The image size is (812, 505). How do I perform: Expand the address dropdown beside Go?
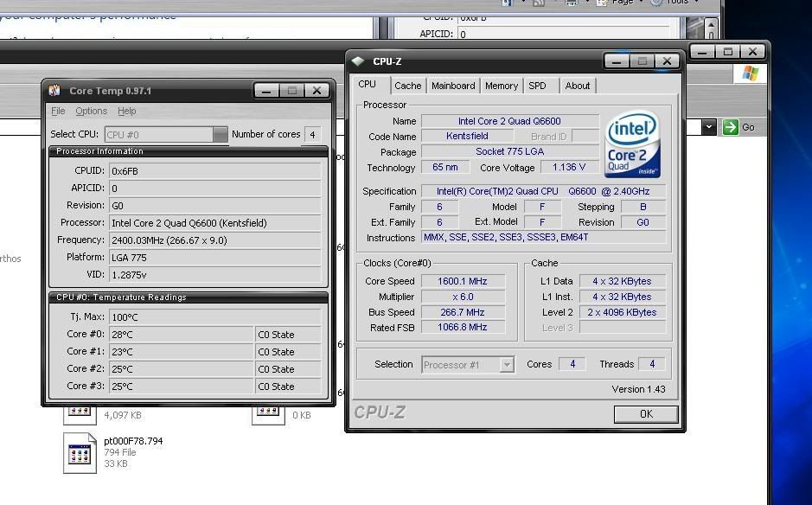point(709,127)
